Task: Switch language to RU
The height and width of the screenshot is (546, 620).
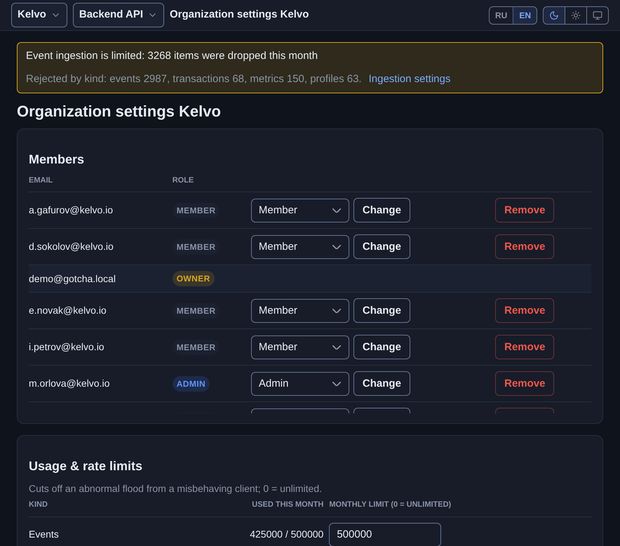Action: (501, 15)
